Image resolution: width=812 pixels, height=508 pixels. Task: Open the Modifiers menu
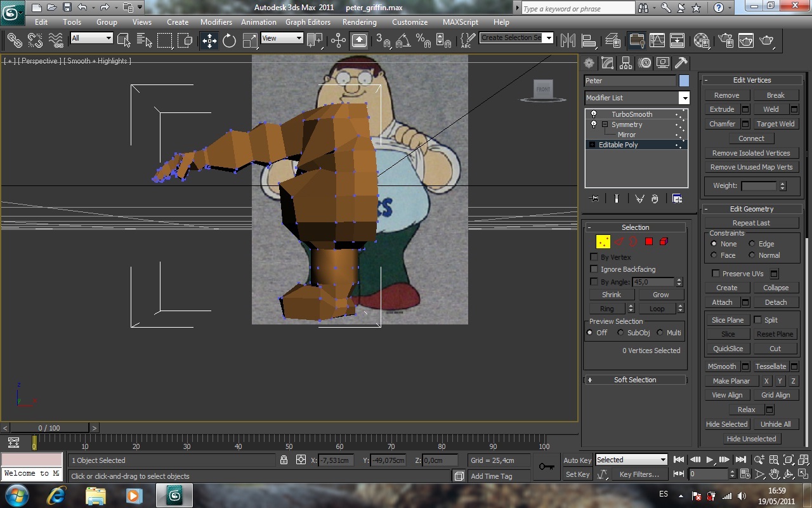click(x=216, y=22)
